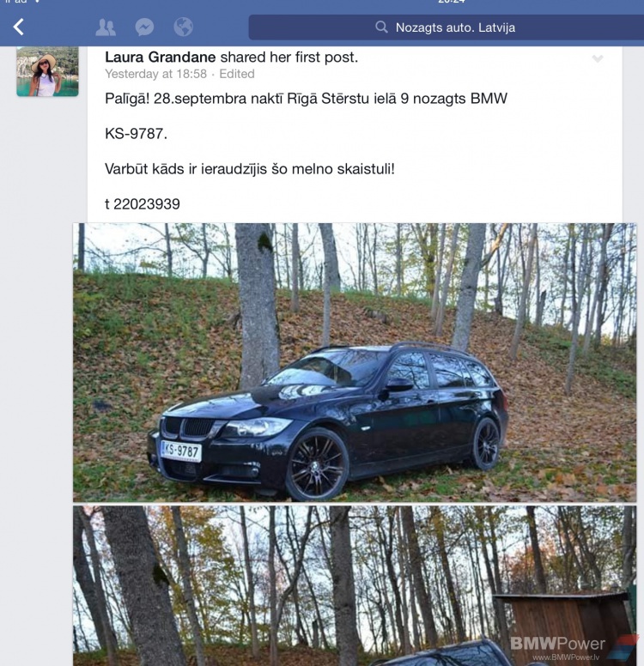Open the friend requests icon
The height and width of the screenshot is (666, 644).
pos(106,27)
